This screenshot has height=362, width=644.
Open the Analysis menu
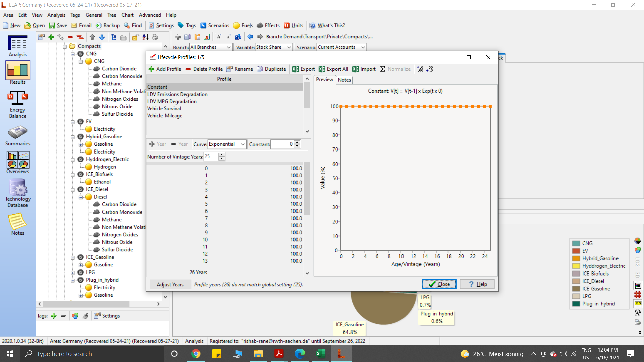(56, 15)
